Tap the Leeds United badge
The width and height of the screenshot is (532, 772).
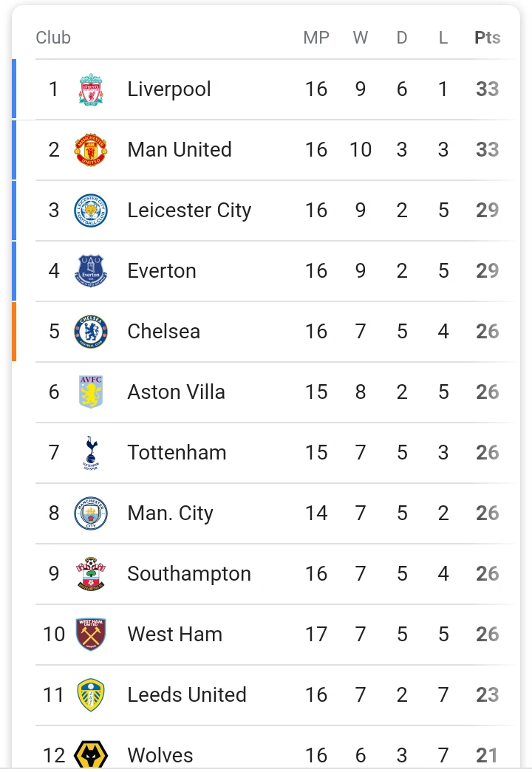[x=91, y=695]
